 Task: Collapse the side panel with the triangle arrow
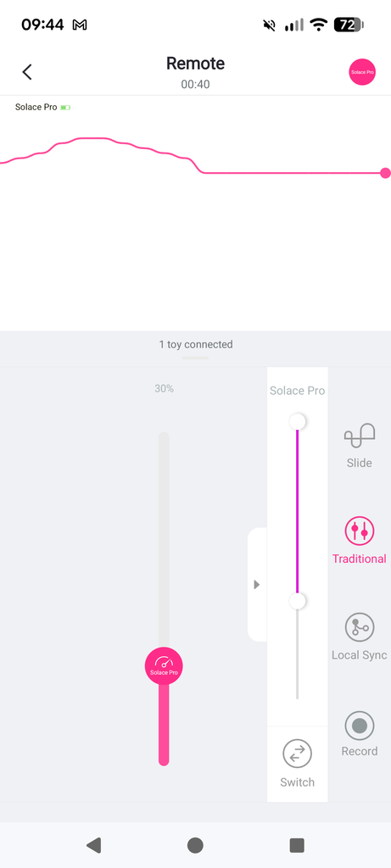[257, 585]
